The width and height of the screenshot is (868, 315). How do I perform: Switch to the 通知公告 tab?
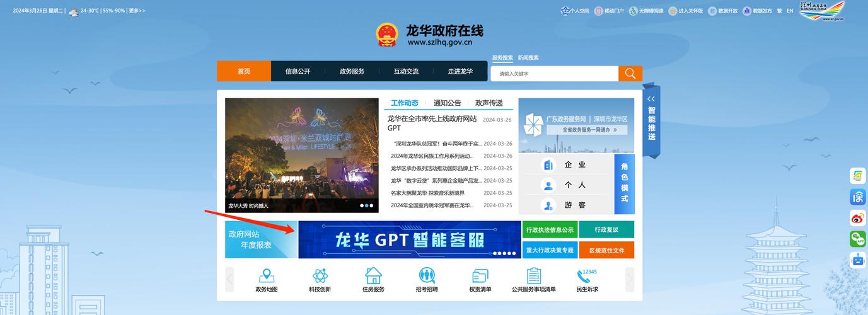pyautogui.click(x=447, y=103)
